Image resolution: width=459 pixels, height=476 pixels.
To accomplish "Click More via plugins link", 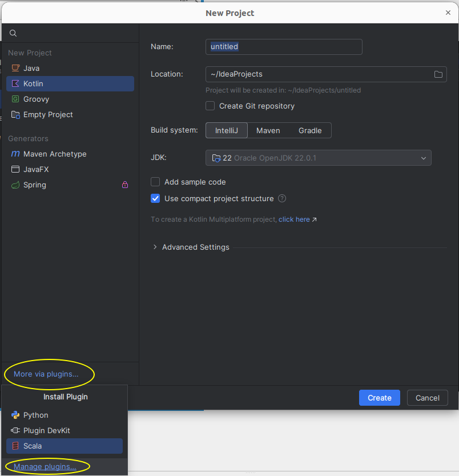I will click(46, 374).
